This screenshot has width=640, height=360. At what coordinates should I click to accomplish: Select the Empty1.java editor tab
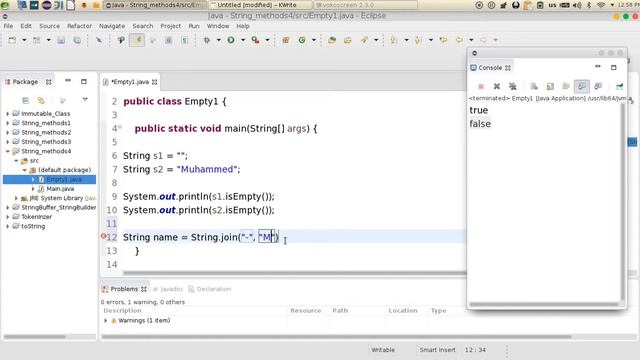click(x=130, y=82)
